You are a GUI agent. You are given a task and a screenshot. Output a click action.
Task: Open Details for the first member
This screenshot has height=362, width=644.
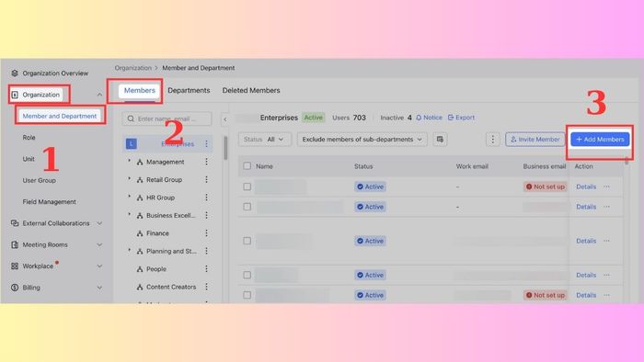tap(586, 187)
